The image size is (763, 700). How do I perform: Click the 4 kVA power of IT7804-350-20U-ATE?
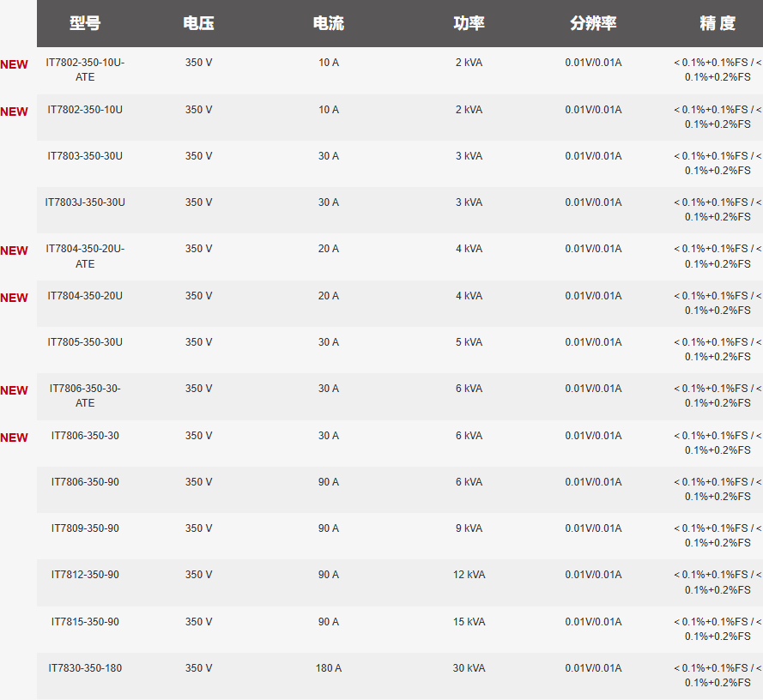click(x=469, y=249)
